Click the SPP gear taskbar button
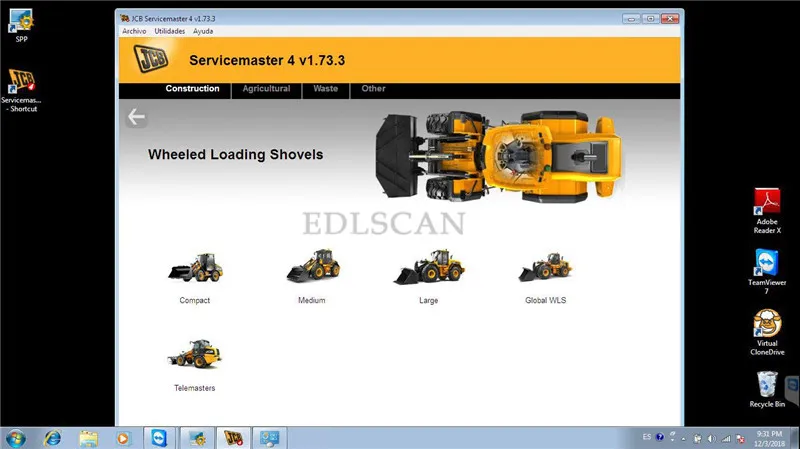Image resolution: width=800 pixels, height=449 pixels. pyautogui.click(x=196, y=438)
